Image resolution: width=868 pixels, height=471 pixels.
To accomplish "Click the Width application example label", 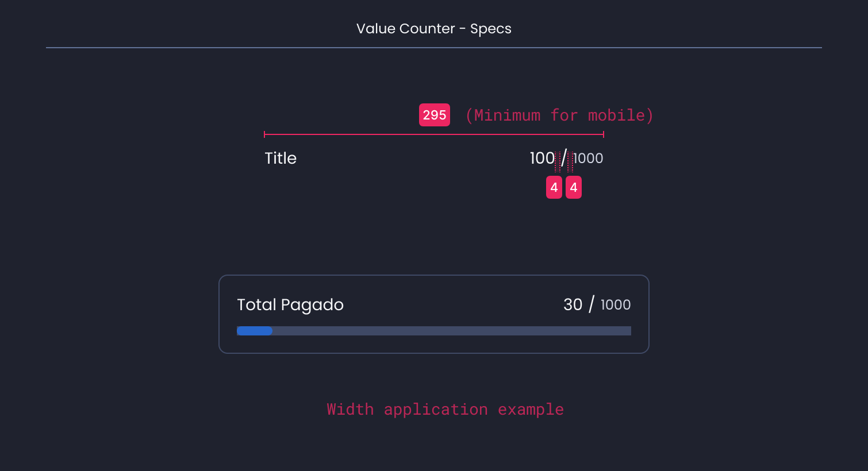I will tap(445, 409).
